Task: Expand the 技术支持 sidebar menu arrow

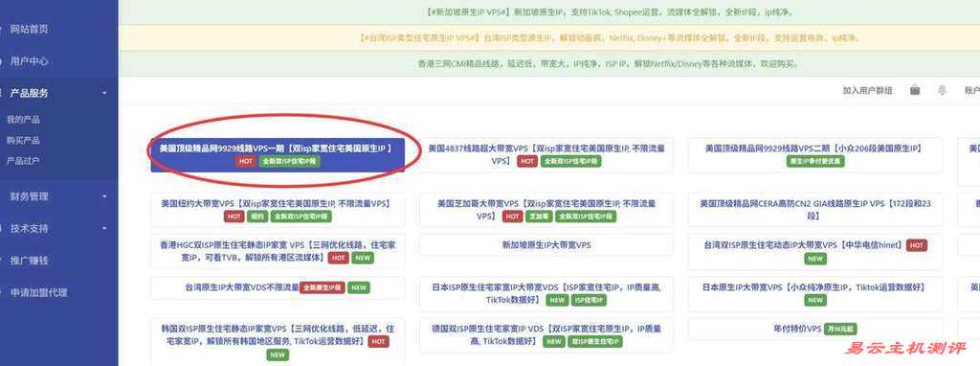Action: pyautogui.click(x=105, y=228)
